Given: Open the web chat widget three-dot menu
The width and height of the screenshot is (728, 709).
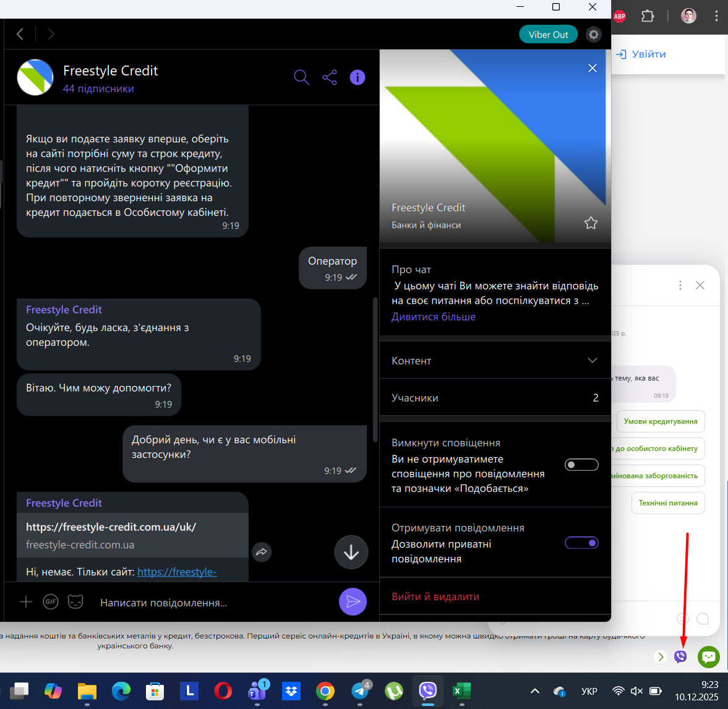Looking at the screenshot, I should [x=680, y=285].
